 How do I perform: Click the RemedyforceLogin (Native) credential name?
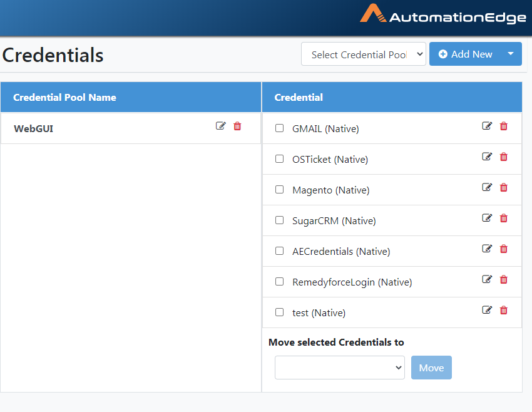point(352,282)
